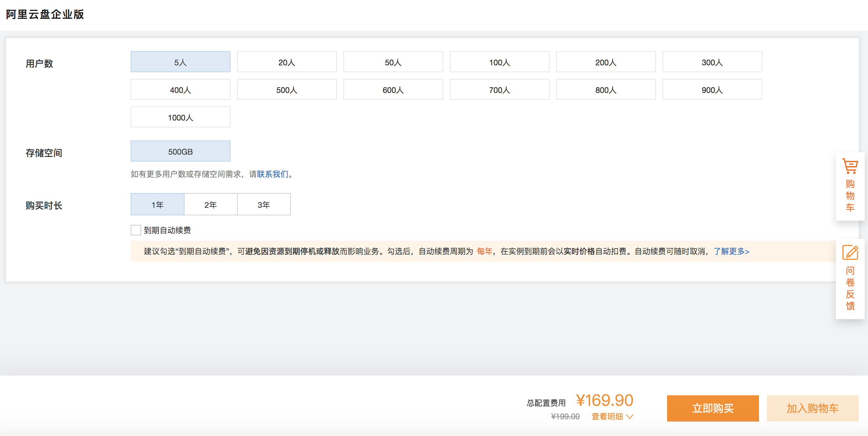Set purchase duration to 2年

pos(210,205)
